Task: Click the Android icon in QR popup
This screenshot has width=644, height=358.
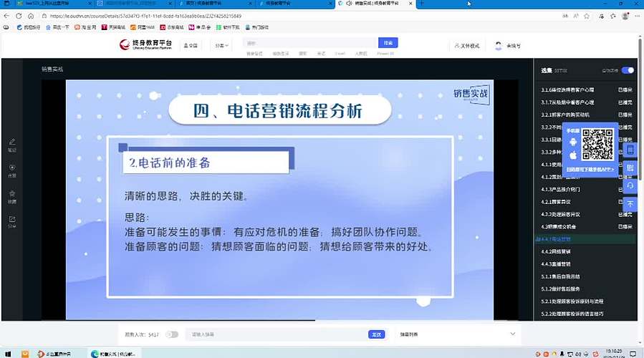Action: [573, 142]
